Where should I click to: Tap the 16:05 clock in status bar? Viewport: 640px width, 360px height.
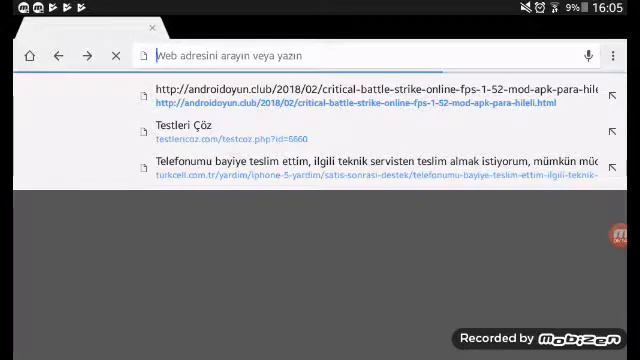[x=607, y=7]
